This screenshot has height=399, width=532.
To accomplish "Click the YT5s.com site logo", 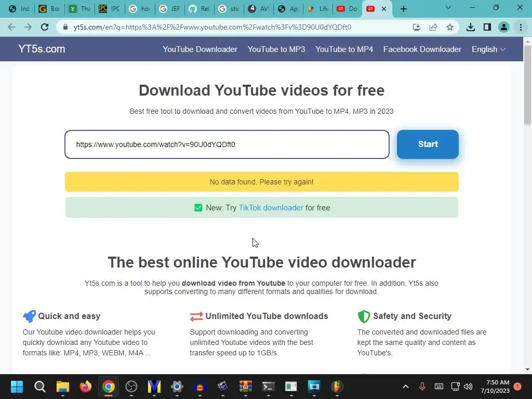I will tap(42, 49).
